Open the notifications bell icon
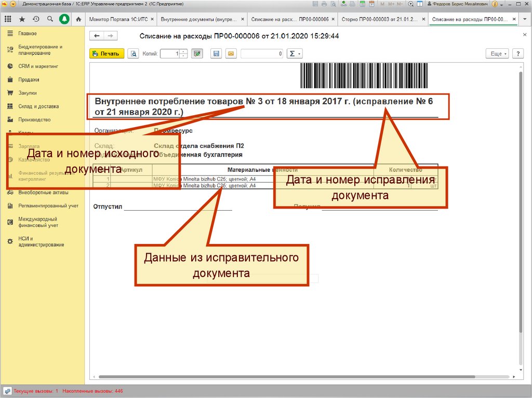532x398 pixels. (x=64, y=19)
